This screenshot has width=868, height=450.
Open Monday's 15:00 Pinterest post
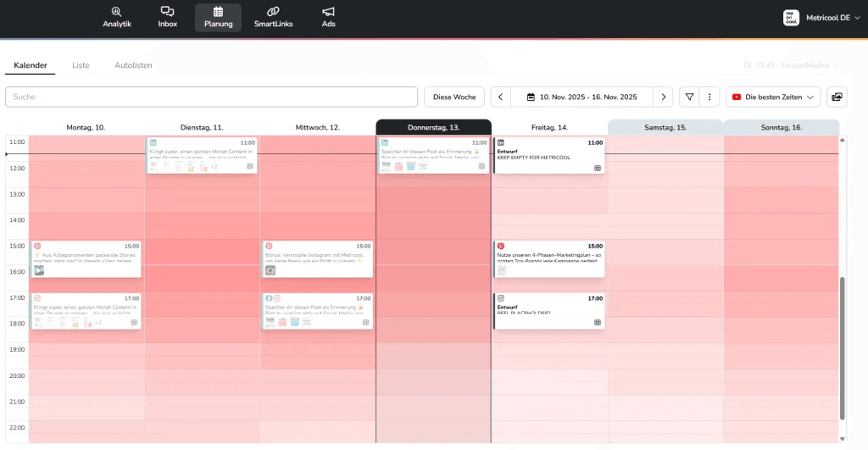tap(86, 258)
